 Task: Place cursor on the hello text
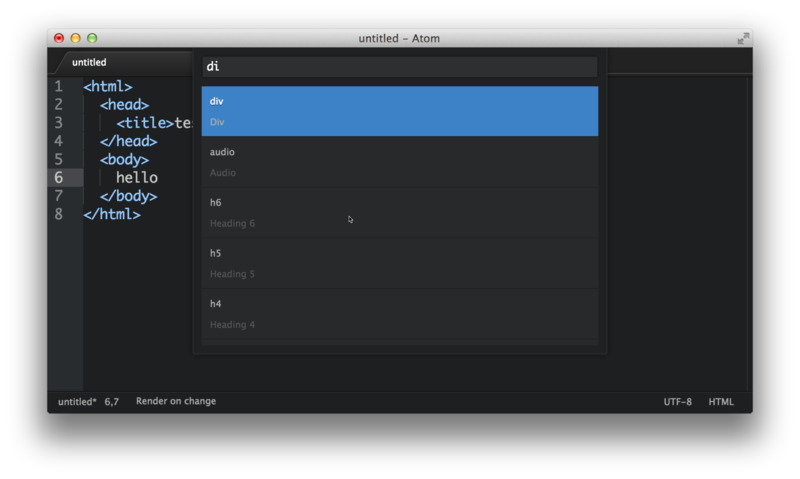pyautogui.click(x=137, y=178)
